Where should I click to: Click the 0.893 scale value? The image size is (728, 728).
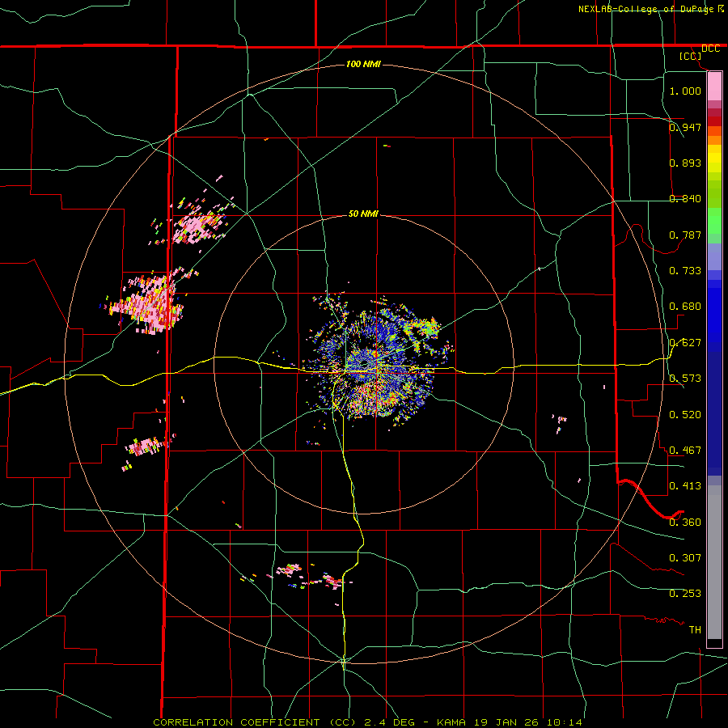tap(685, 163)
